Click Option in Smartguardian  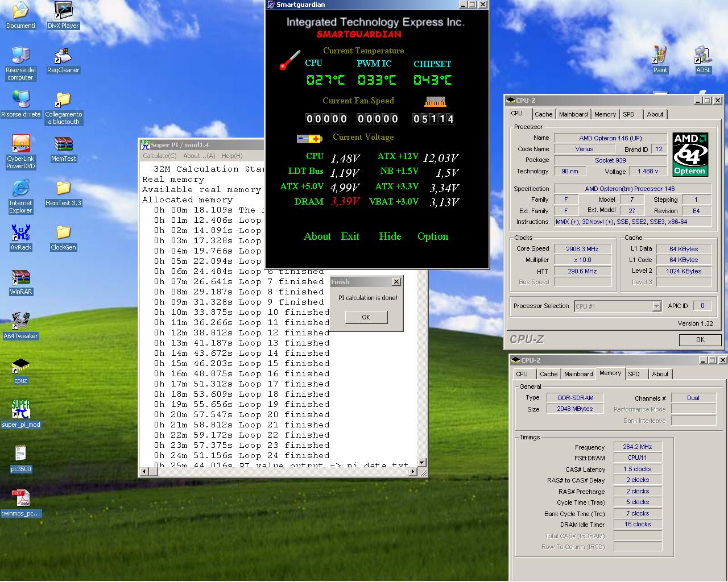point(433,236)
